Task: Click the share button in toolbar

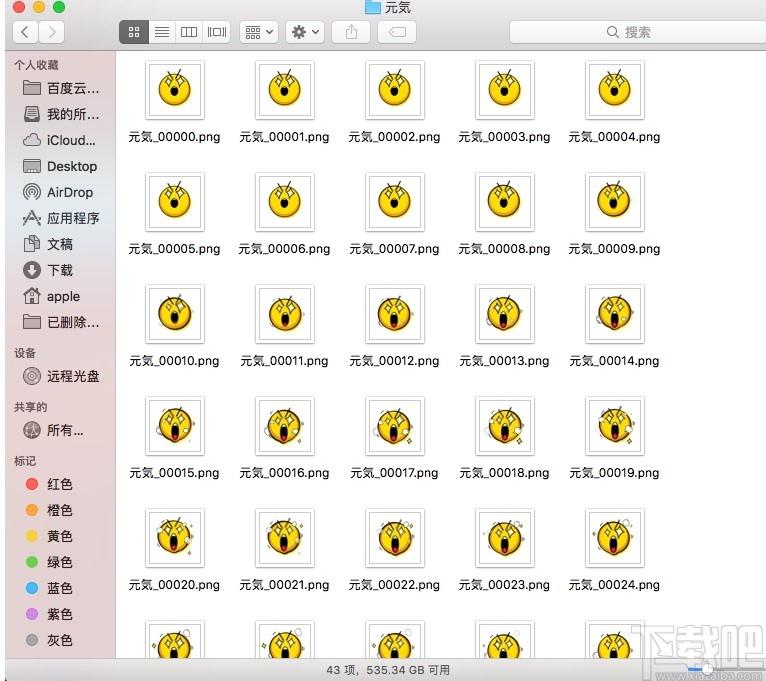Action: click(351, 32)
